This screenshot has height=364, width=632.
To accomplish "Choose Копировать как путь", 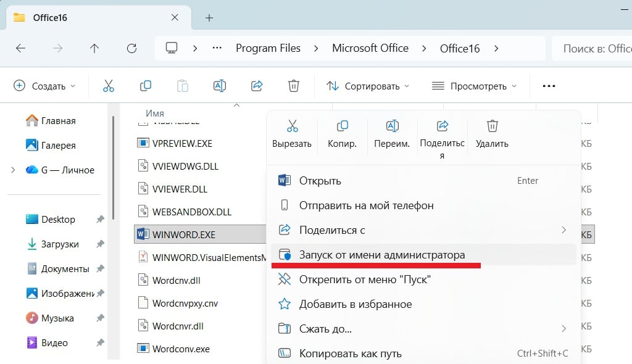I will pyautogui.click(x=423, y=354).
